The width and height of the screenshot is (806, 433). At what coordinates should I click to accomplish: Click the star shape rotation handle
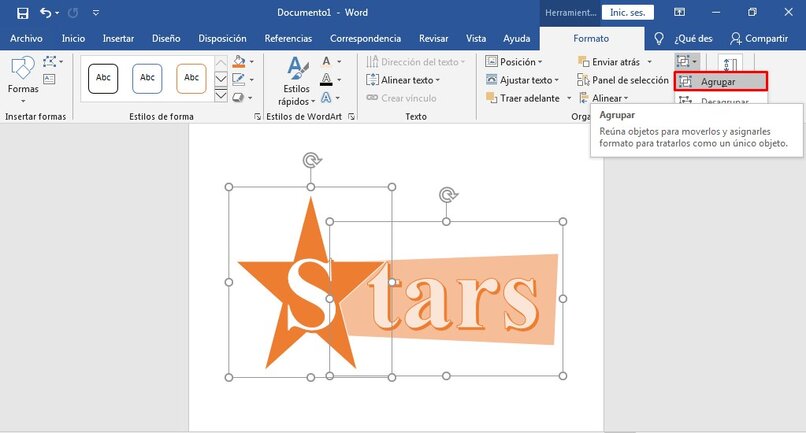pos(311,160)
